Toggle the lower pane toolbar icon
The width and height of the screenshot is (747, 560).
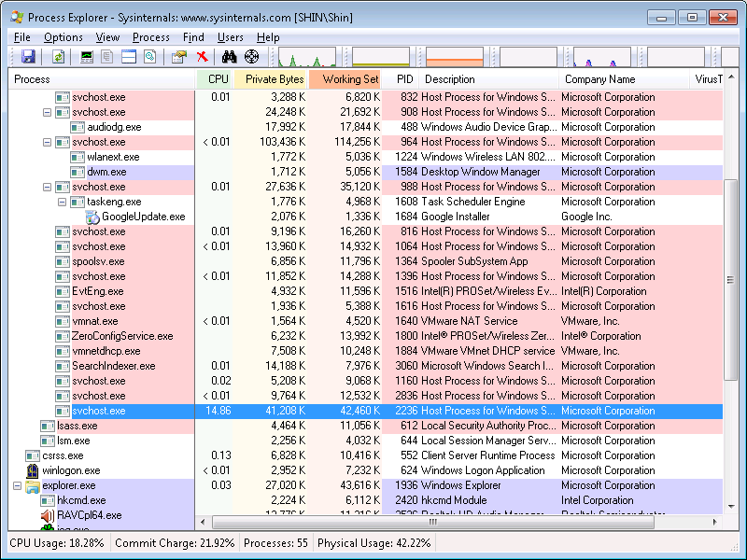pos(128,57)
